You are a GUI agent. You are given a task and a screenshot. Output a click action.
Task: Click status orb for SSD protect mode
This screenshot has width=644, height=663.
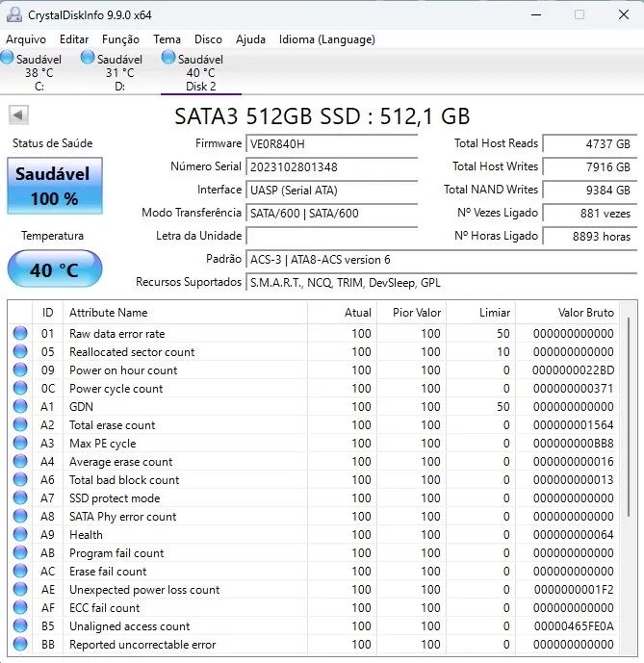[20, 497]
